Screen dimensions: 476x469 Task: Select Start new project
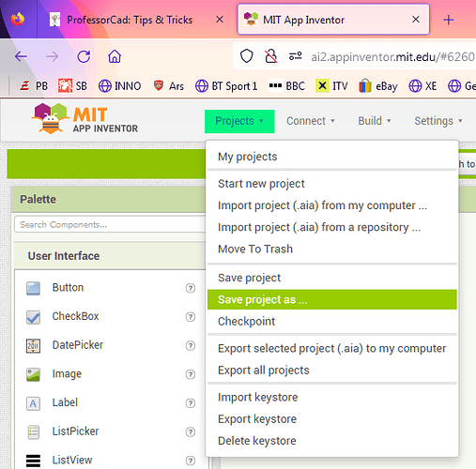(x=332, y=184)
